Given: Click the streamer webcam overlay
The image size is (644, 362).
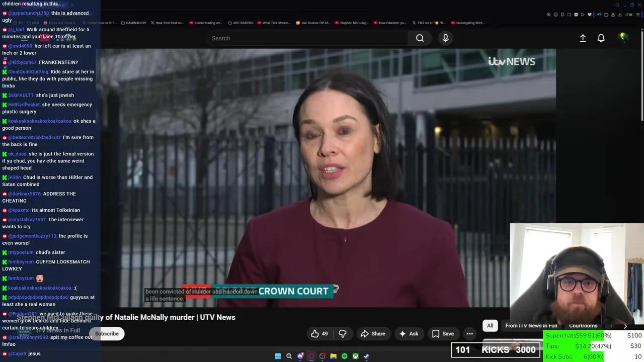Looking at the screenshot, I should click(577, 274).
